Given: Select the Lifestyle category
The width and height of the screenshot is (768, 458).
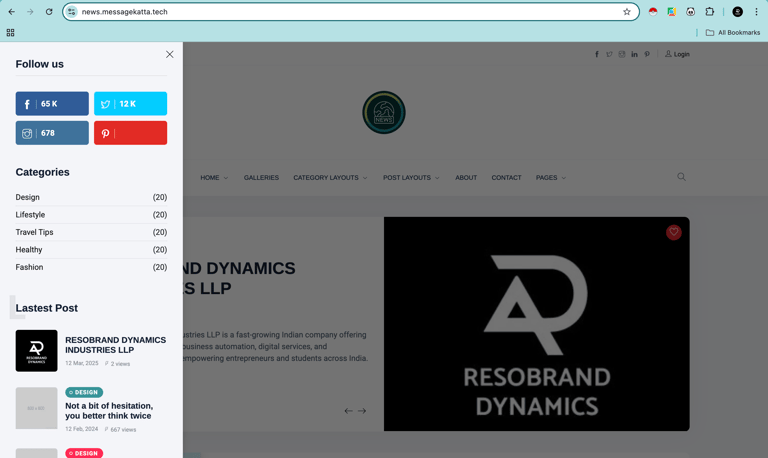Looking at the screenshot, I should point(91,215).
